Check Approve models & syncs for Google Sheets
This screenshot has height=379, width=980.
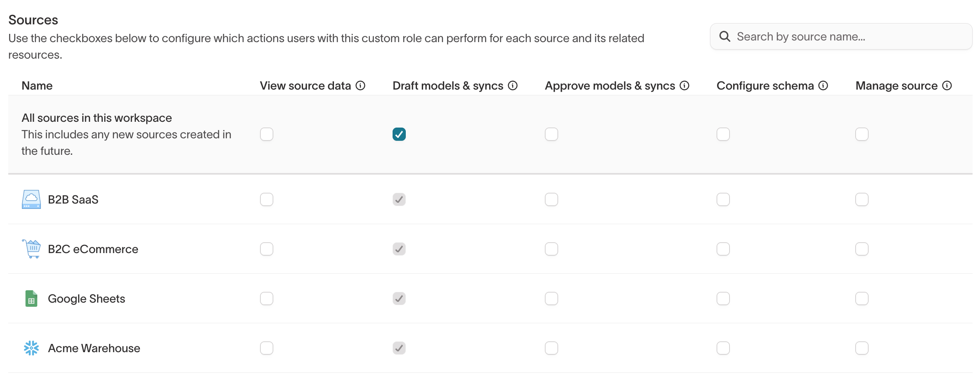pos(552,298)
